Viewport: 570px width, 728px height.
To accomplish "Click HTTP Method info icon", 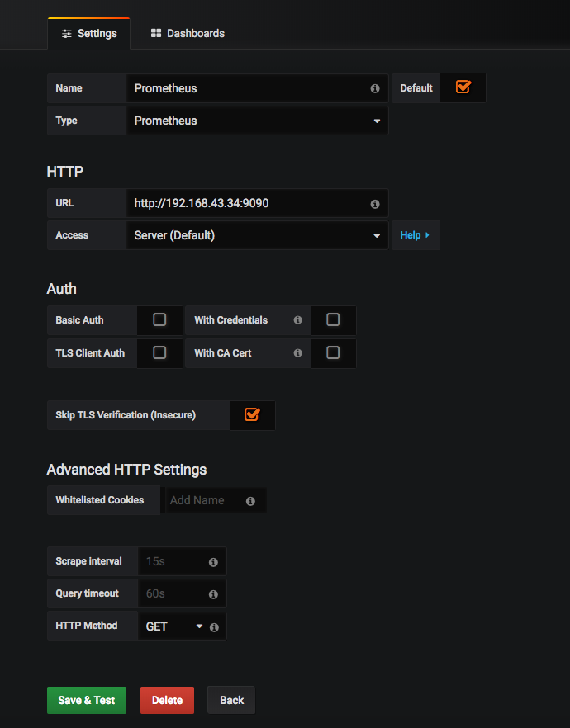I will point(214,627).
